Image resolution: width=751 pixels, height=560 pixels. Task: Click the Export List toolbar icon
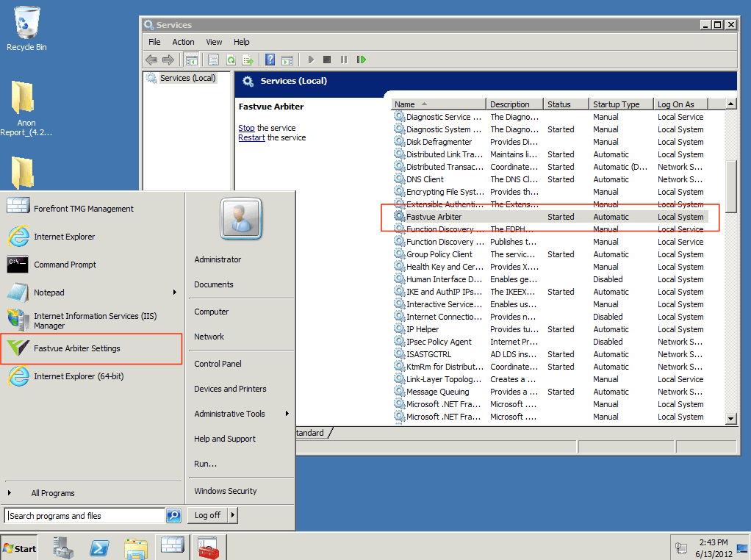pyautogui.click(x=248, y=60)
